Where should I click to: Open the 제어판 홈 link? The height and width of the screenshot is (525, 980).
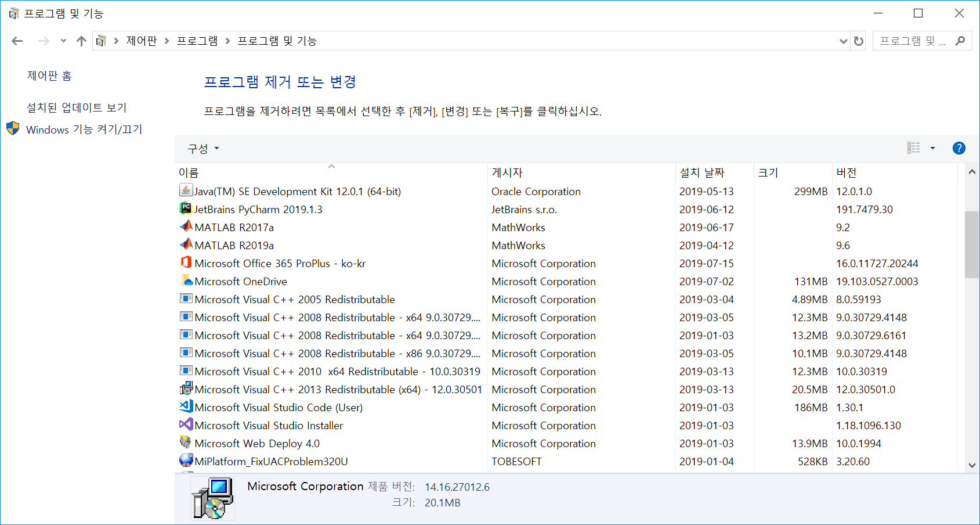(49, 75)
